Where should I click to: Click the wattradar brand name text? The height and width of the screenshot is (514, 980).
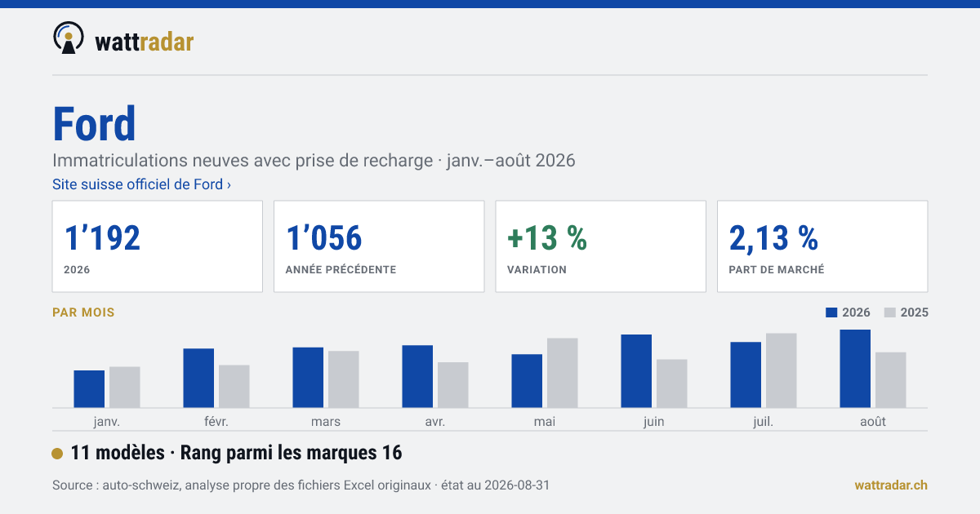click(145, 41)
